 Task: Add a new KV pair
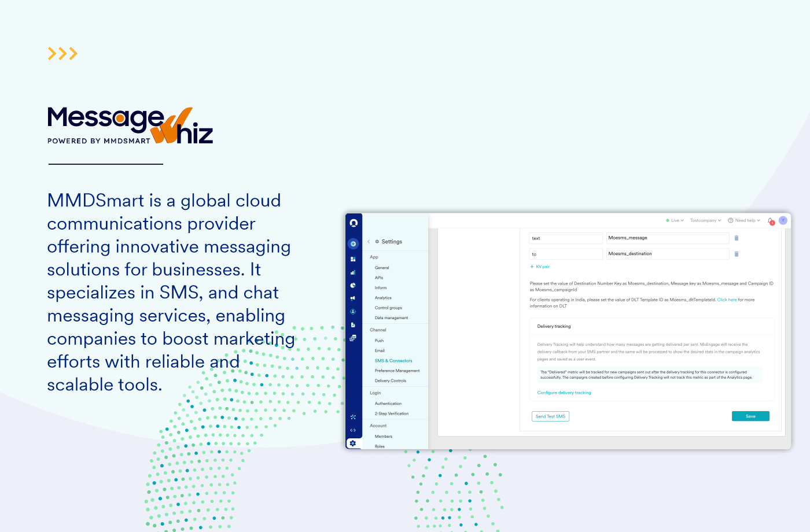[x=540, y=267]
